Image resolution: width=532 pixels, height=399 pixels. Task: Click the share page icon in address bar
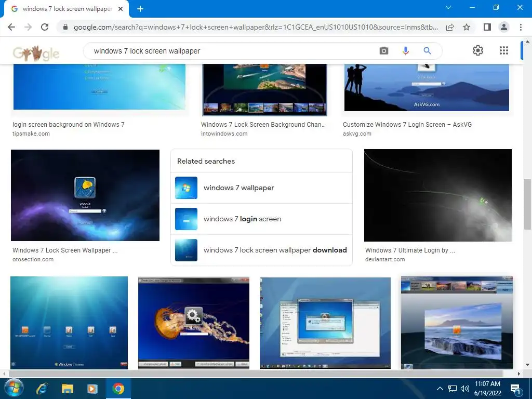click(450, 27)
